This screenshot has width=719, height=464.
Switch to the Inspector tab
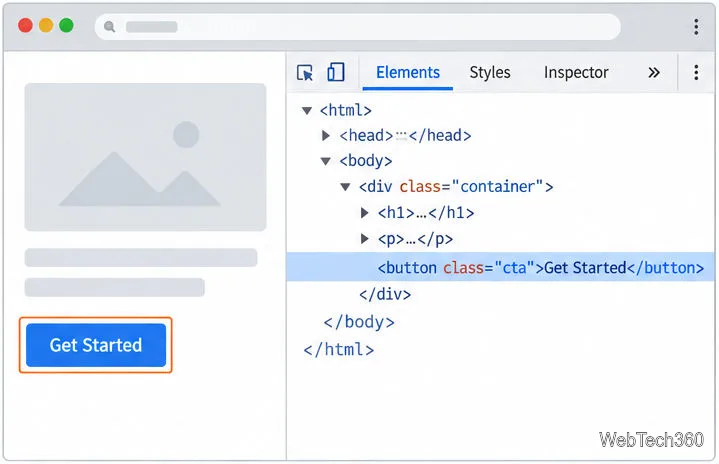point(576,72)
